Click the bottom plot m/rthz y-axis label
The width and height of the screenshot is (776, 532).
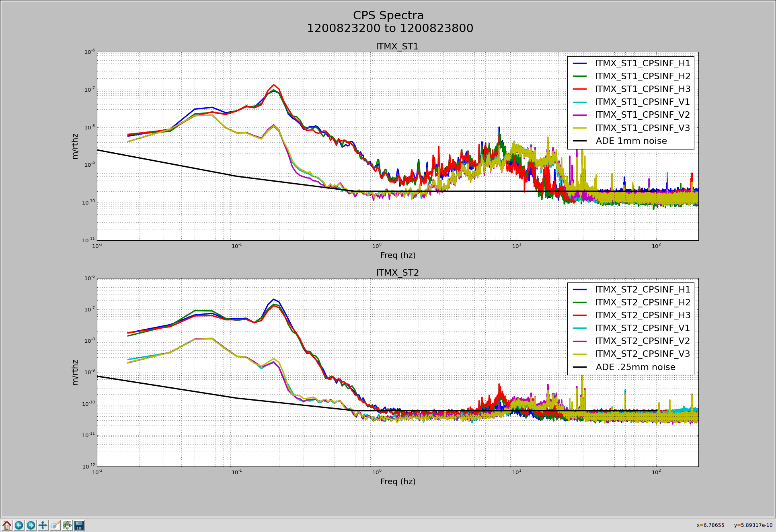coord(75,372)
